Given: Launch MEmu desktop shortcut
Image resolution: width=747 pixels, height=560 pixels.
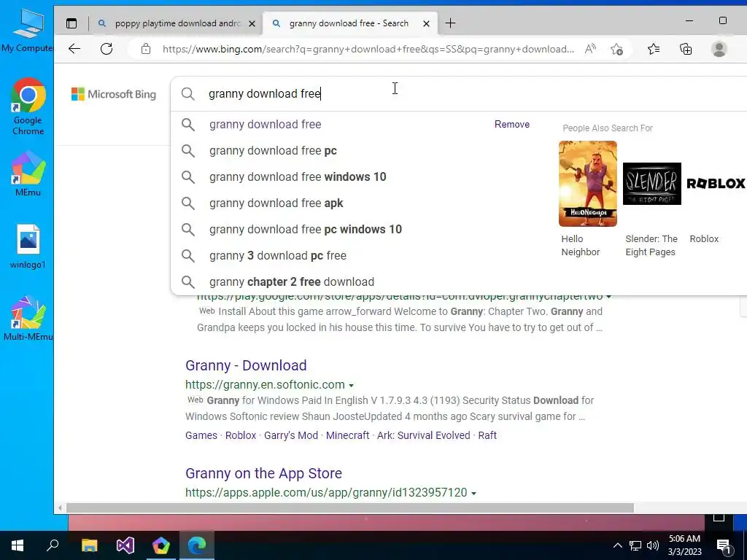Looking at the screenshot, I should 28,174.
